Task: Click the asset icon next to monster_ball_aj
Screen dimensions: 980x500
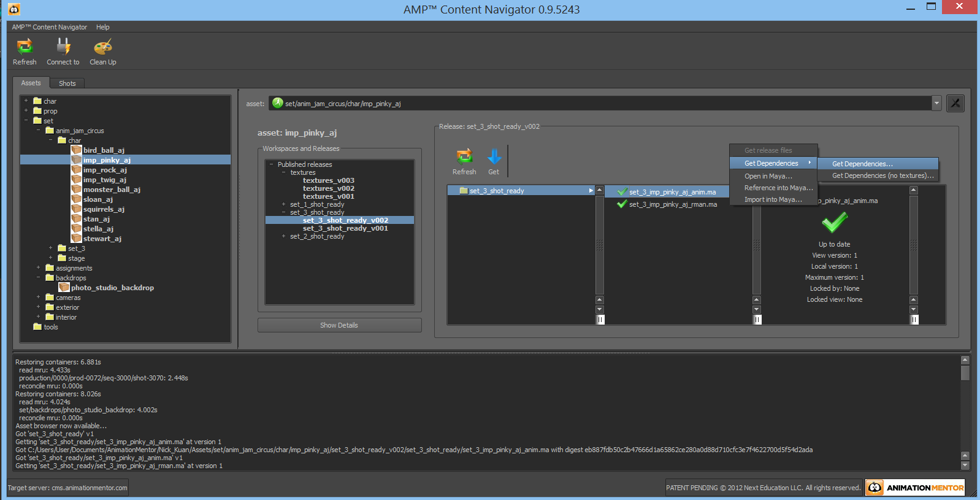Action: coord(76,189)
